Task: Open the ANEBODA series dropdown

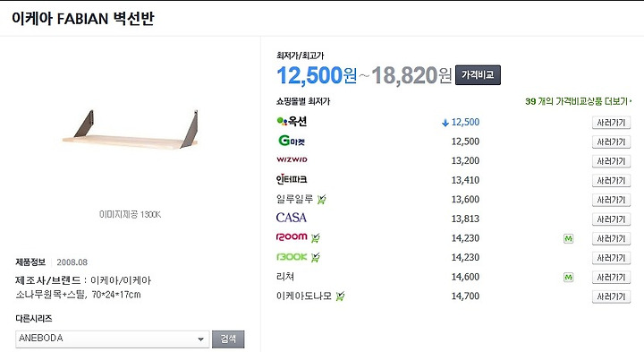Action: pos(112,339)
